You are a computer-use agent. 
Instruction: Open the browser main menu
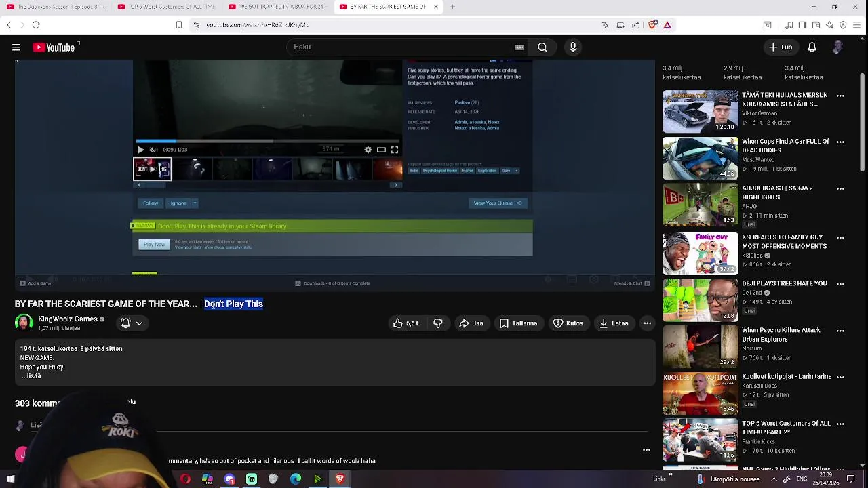click(857, 25)
